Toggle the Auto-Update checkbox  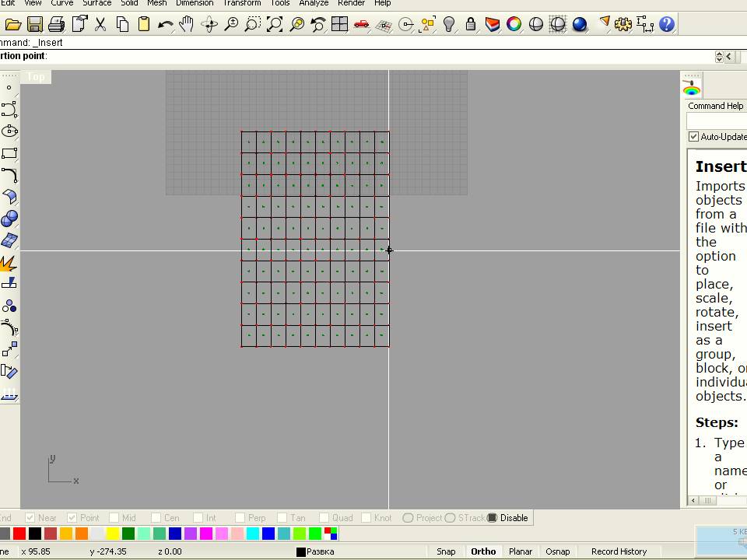693,137
